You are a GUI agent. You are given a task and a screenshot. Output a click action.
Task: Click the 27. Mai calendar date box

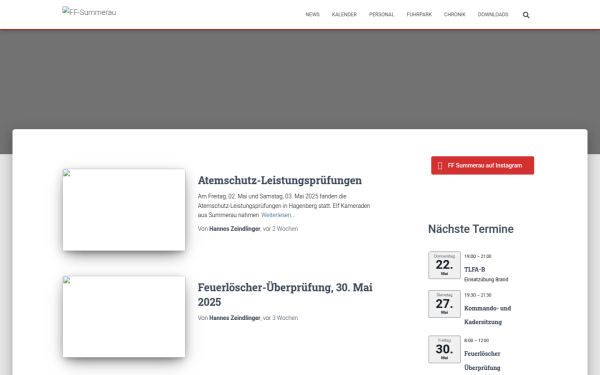(x=444, y=304)
